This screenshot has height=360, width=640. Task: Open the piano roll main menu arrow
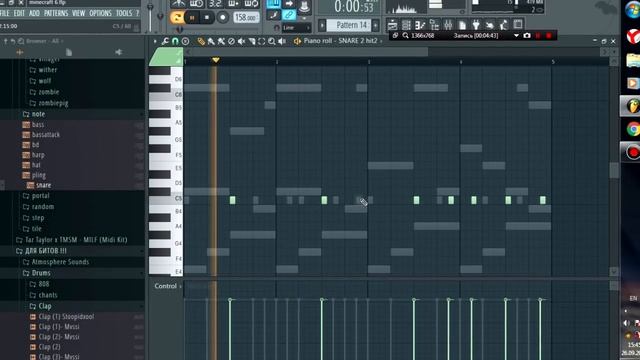[155, 41]
